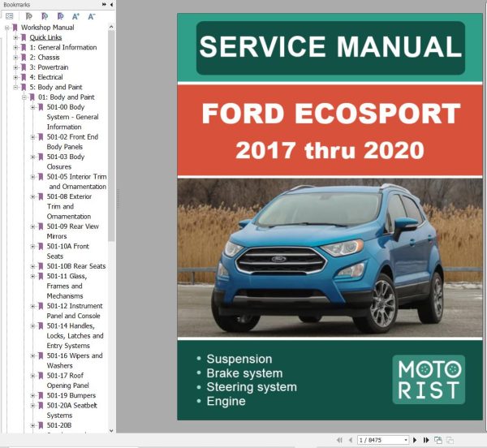The image size is (487, 448).
Task: Click the FORD ECOSPORT heading text
Action: coord(331,114)
